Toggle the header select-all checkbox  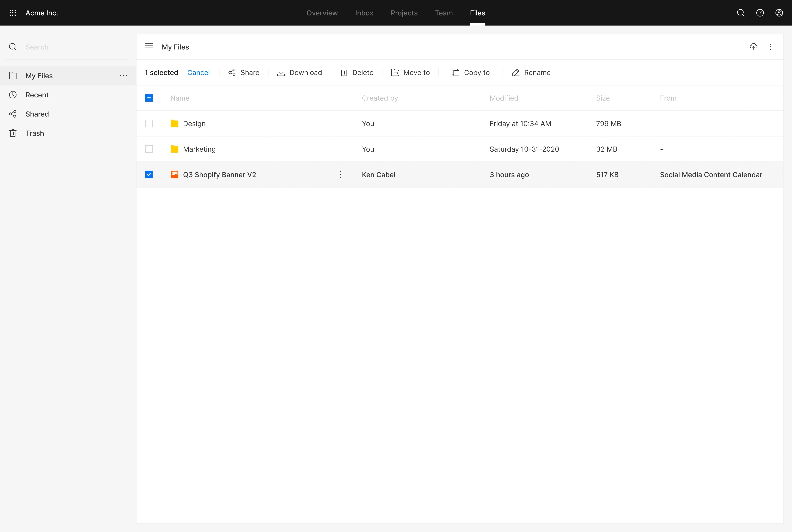point(149,98)
